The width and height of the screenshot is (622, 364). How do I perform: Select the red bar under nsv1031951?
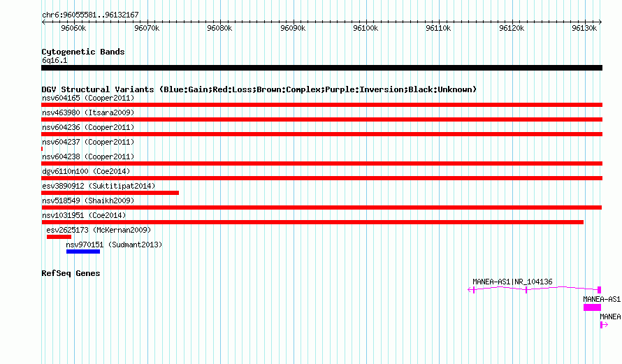point(312,222)
